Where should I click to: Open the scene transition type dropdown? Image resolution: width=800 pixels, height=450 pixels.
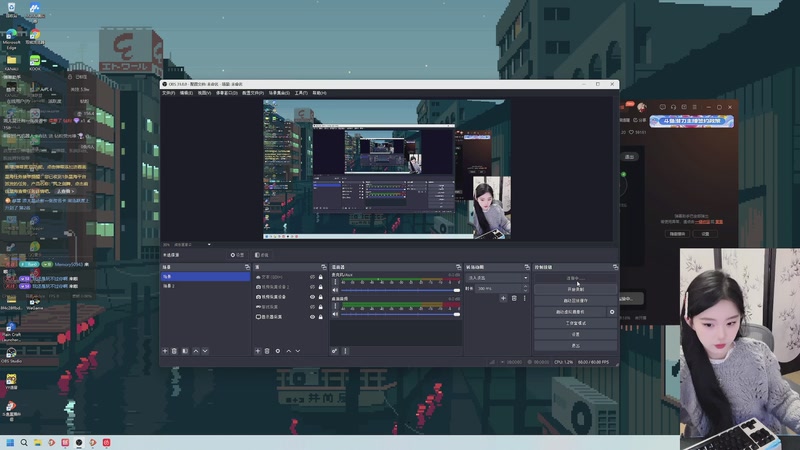point(497,278)
